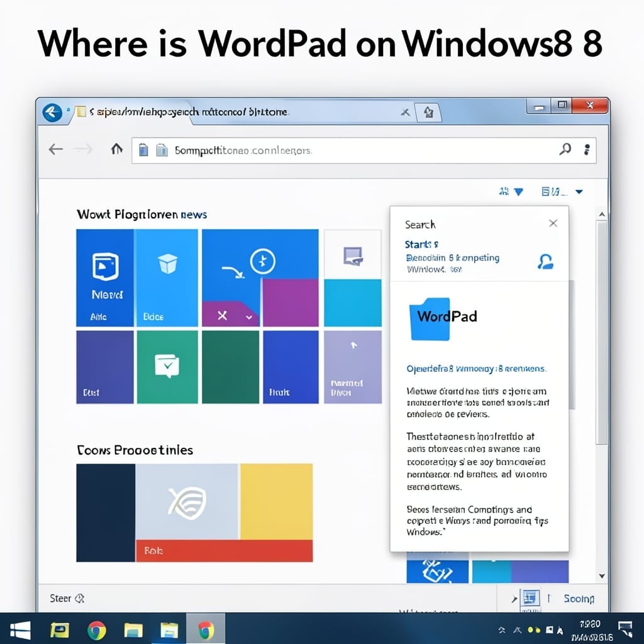Image resolution: width=644 pixels, height=644 pixels.
Task: Click the 'Steer' label in status bar
Action: point(61,599)
